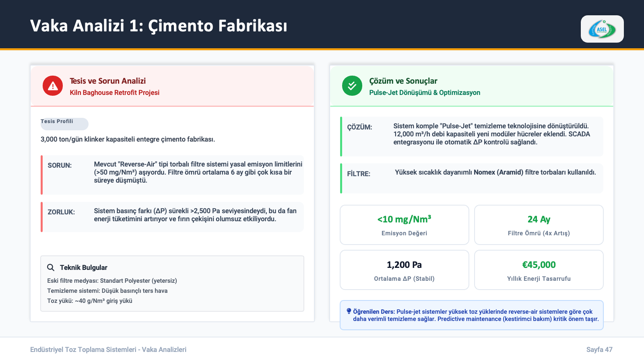The image size is (644, 362).
Task: Select the 1,200 Pa average ΔP card
Action: pyautogui.click(x=404, y=270)
